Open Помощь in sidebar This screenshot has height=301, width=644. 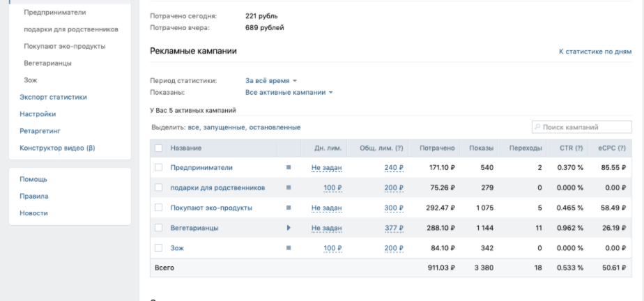[33, 180]
